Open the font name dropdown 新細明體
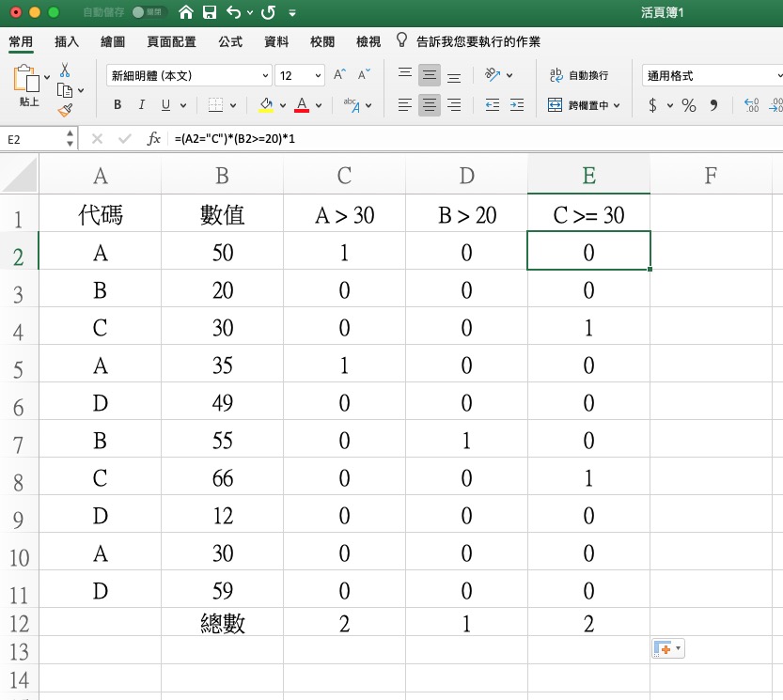783x700 pixels. click(189, 75)
